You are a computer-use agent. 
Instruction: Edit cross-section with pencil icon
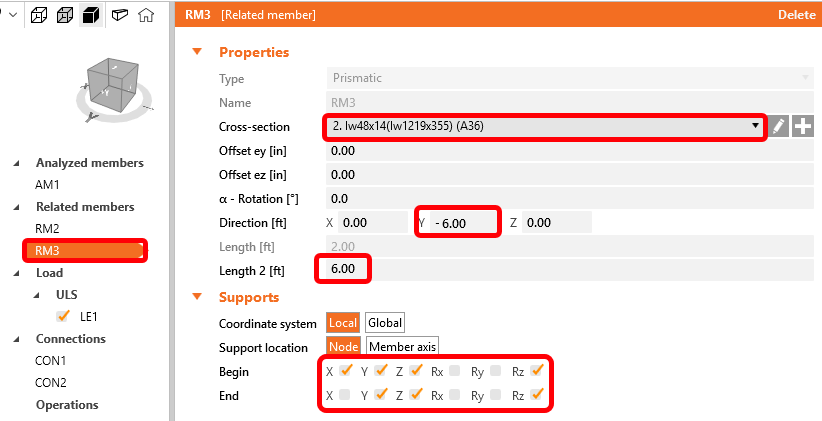click(779, 126)
